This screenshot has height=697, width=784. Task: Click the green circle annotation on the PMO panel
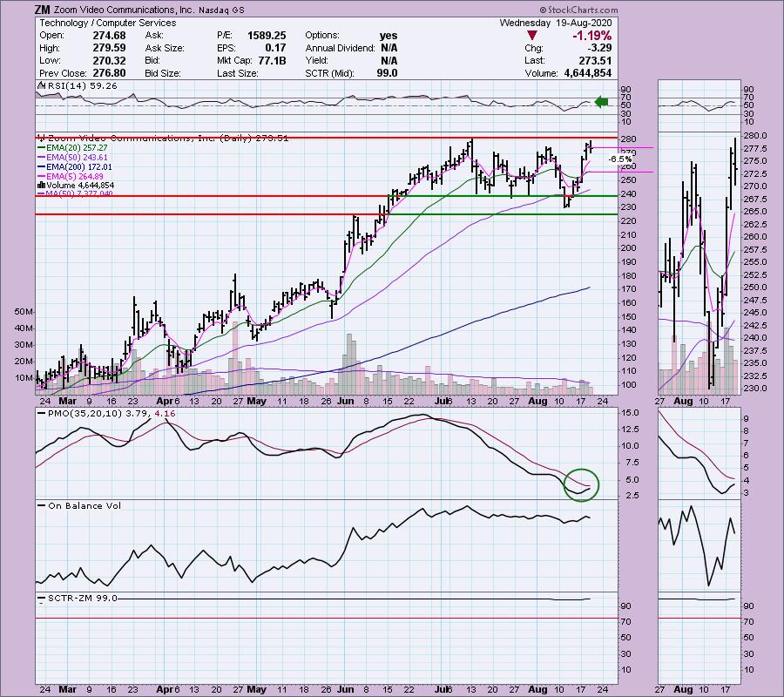tap(582, 484)
